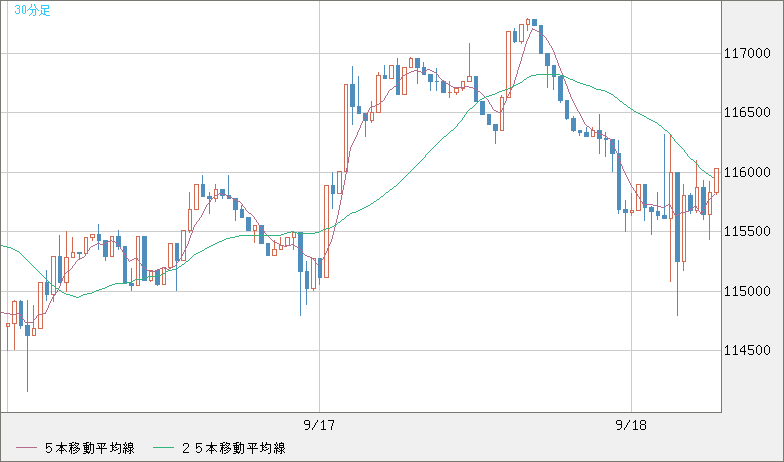Click the 30分足 timeframe label
This screenshot has width=784, height=462.
(32, 10)
